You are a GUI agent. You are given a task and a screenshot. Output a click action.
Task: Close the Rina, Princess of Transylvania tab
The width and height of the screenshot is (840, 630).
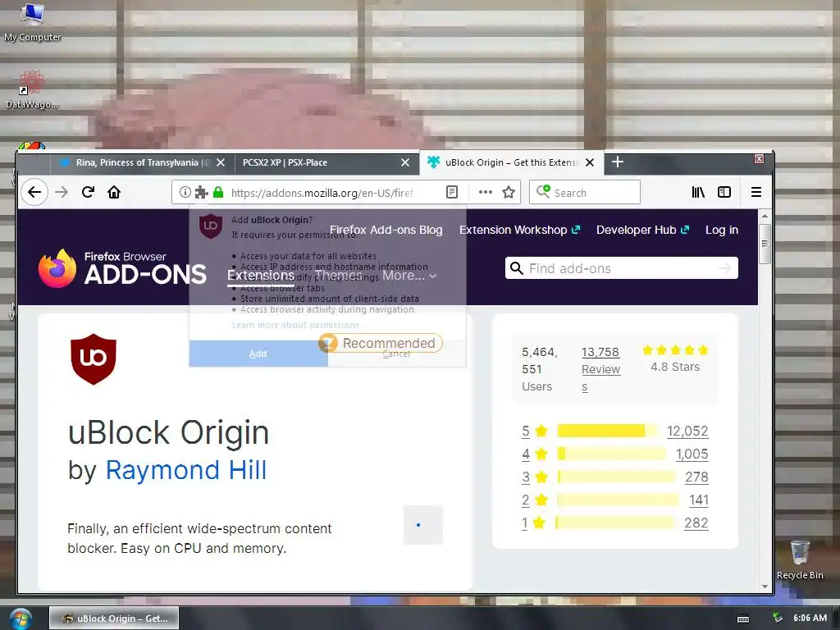(220, 162)
